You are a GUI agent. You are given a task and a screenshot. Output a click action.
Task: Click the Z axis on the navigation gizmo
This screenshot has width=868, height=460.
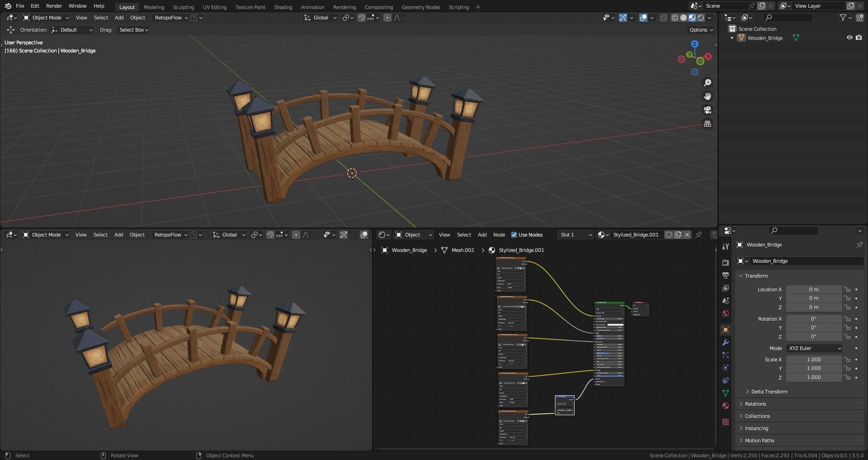[695, 44]
